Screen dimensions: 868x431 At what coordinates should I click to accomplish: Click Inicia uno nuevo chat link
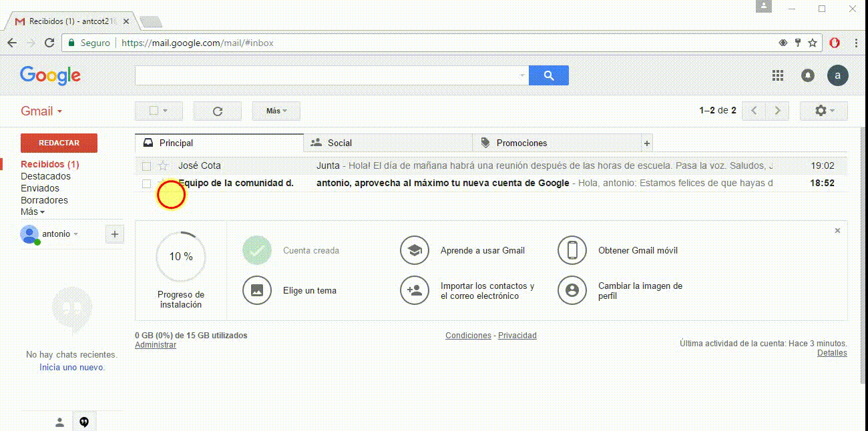[72, 368]
